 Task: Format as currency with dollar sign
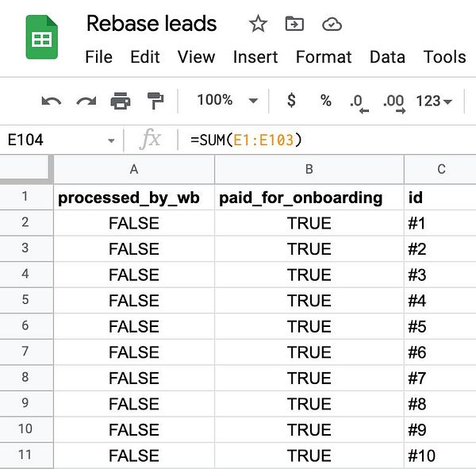tap(291, 101)
